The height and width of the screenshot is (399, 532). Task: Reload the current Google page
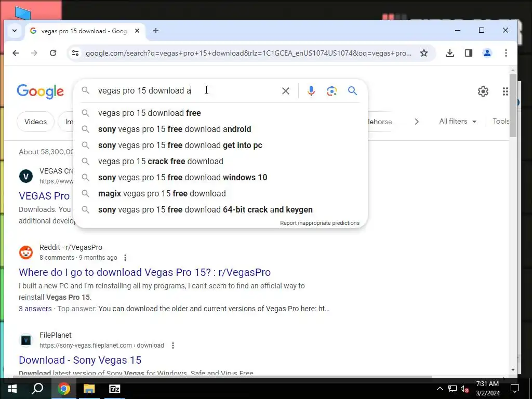tap(53, 53)
